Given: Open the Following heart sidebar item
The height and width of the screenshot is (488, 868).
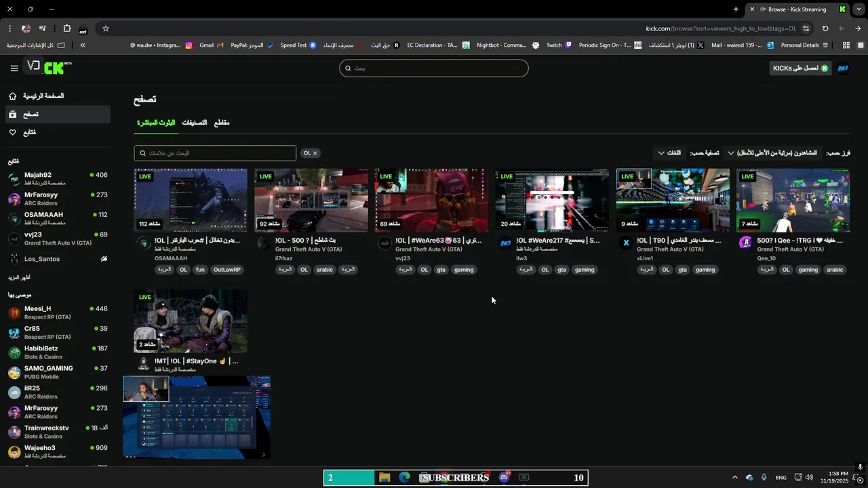Looking at the screenshot, I should 57,132.
